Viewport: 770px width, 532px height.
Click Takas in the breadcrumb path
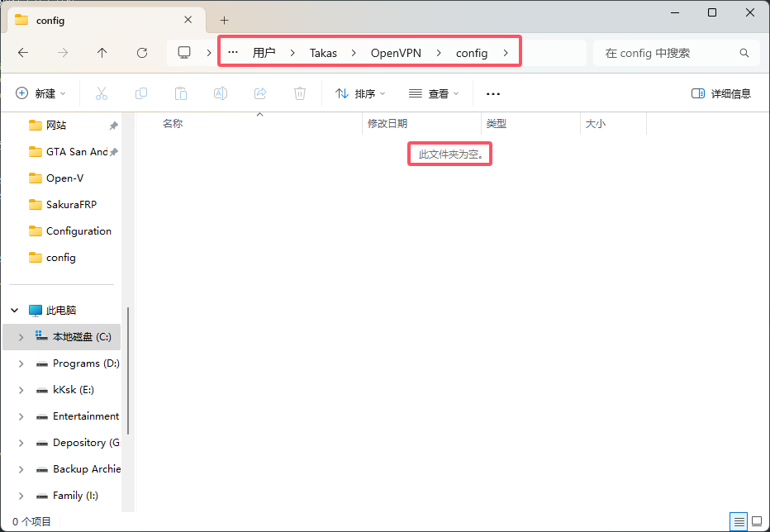[x=323, y=53]
